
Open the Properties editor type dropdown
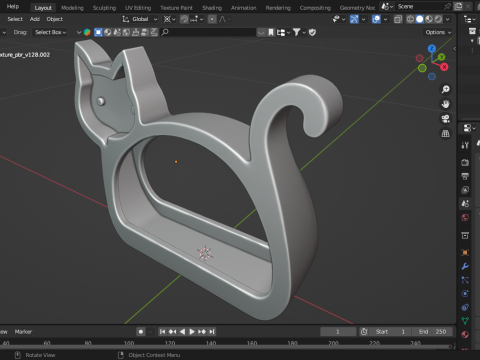click(x=469, y=128)
